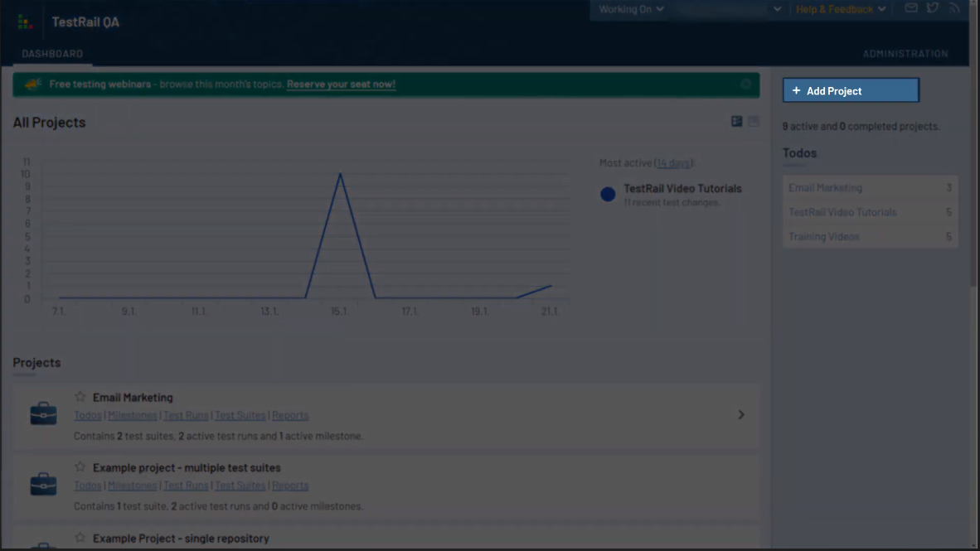The height and width of the screenshot is (551, 980).
Task: Click the Twitter bird icon
Action: [x=933, y=8]
